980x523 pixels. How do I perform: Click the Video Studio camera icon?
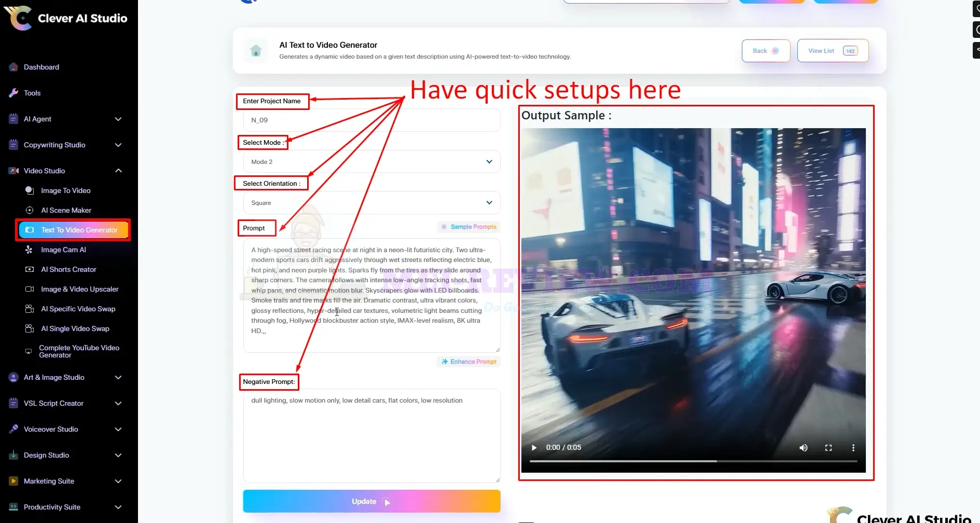13,171
